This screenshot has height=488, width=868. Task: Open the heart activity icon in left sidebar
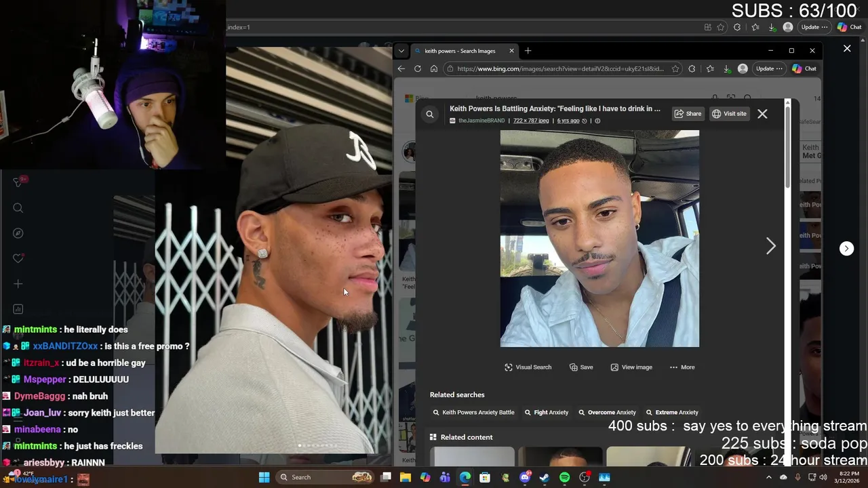[18, 258]
